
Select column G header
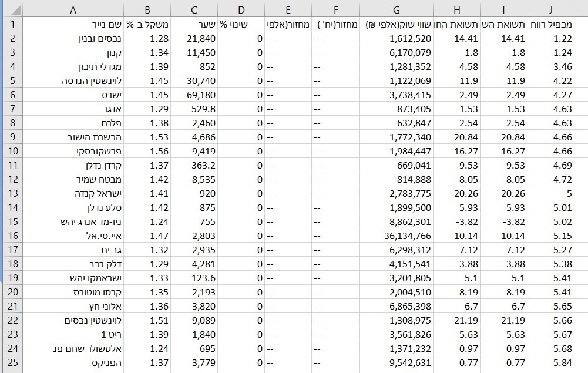(x=396, y=10)
